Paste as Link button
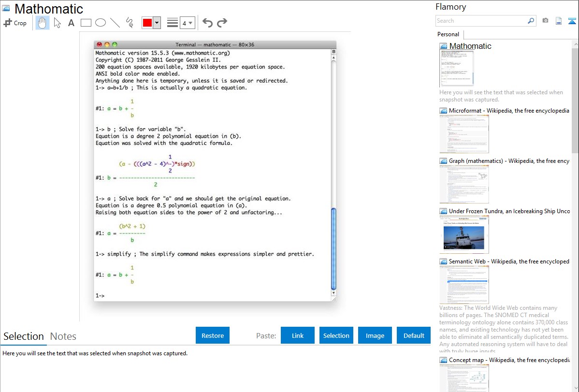 click(298, 335)
